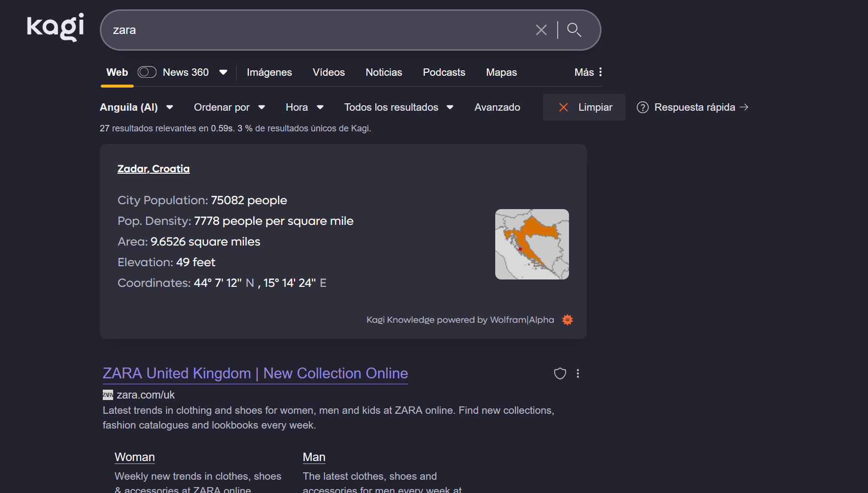
Task: Click the magnifying glass search icon
Action: point(574,30)
